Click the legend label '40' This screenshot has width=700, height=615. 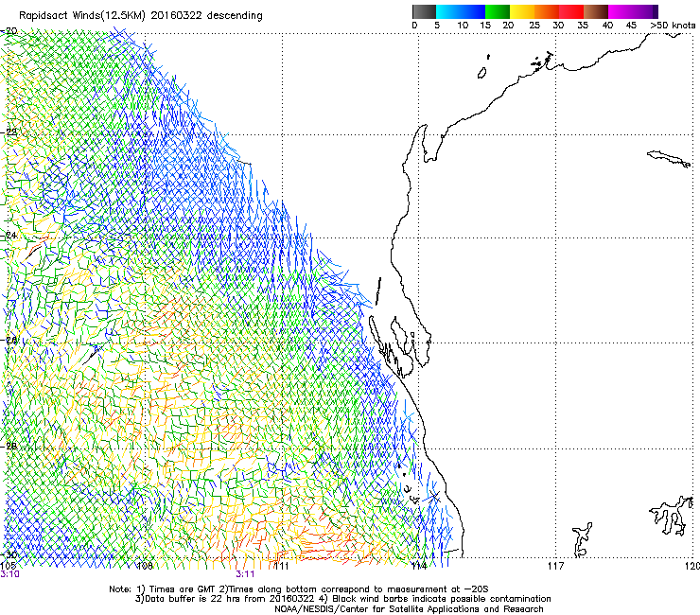607,26
